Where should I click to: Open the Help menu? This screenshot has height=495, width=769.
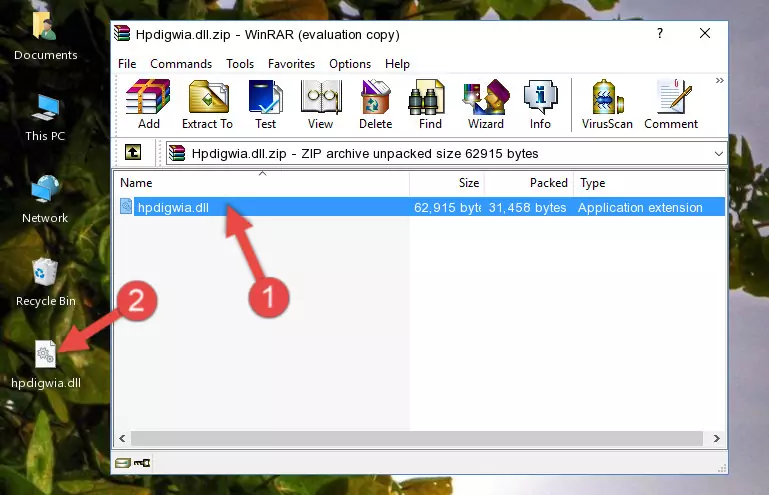pyautogui.click(x=397, y=64)
